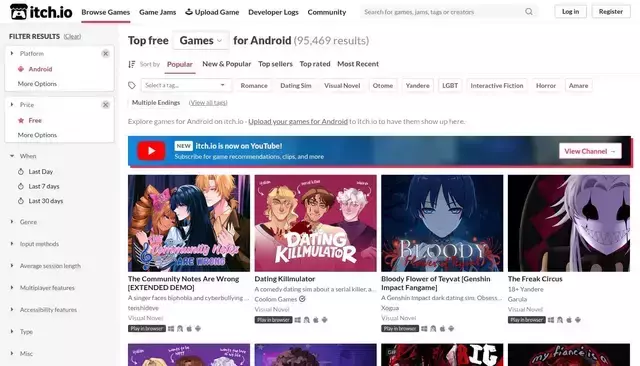Click the search games input field

tap(443, 12)
